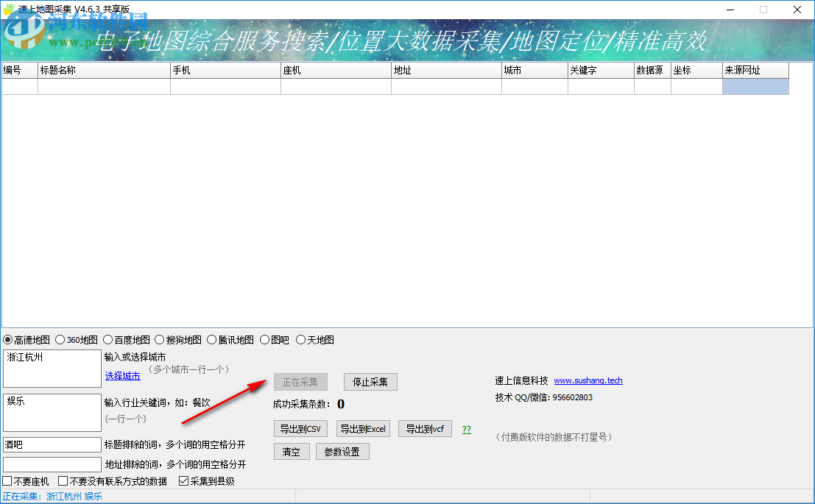Click the 选择城市 link

pos(122,375)
